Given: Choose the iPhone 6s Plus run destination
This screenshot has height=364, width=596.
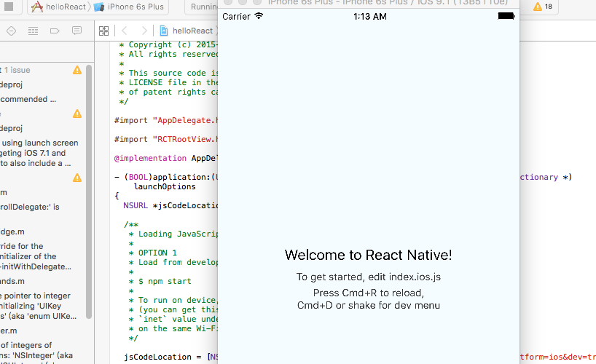Looking at the screenshot, I should pos(129,7).
